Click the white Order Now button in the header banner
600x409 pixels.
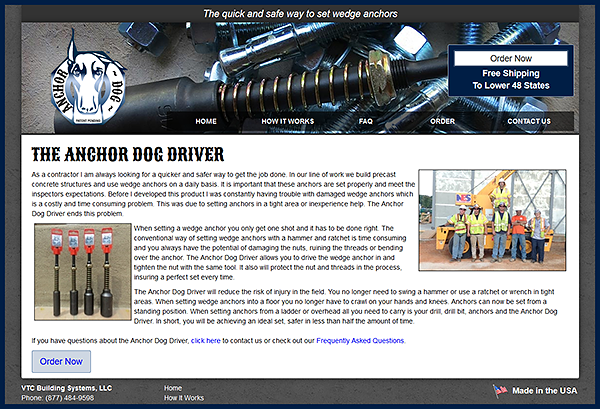tap(511, 59)
